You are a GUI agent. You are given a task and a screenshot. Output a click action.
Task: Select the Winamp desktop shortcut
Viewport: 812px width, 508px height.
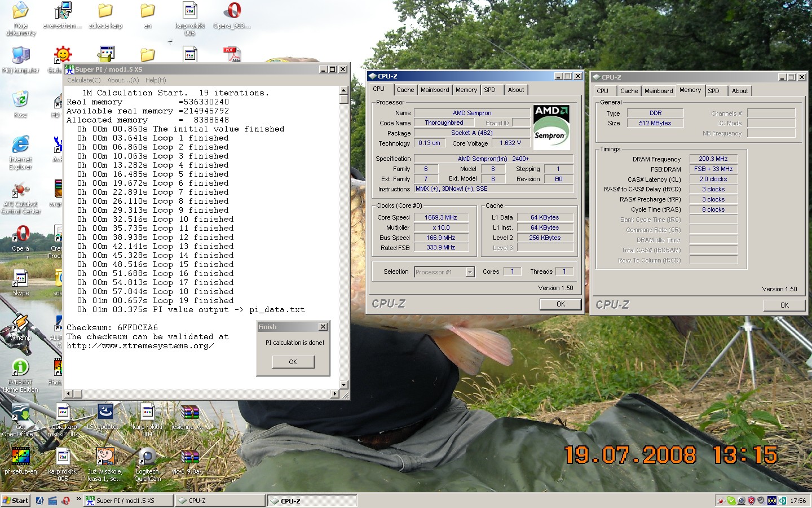[x=21, y=327]
